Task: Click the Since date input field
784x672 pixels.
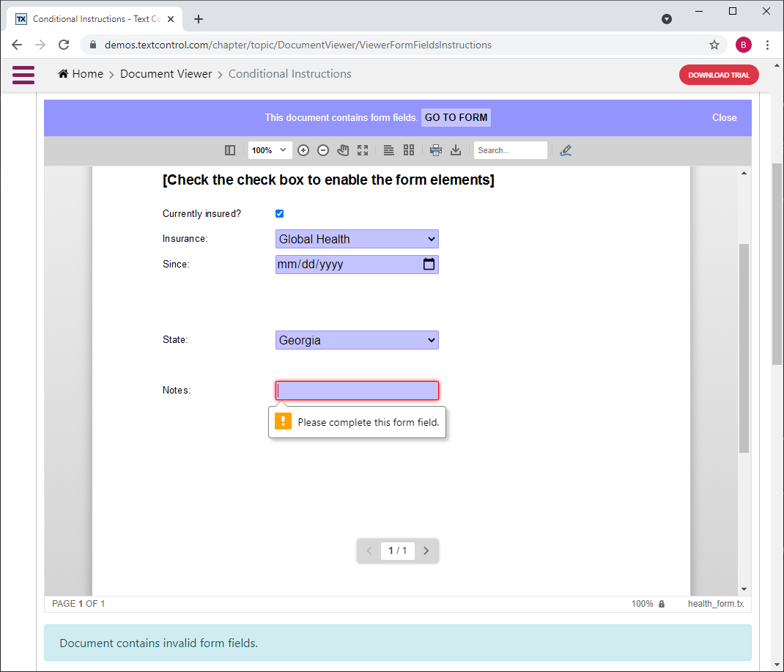Action: coord(357,264)
